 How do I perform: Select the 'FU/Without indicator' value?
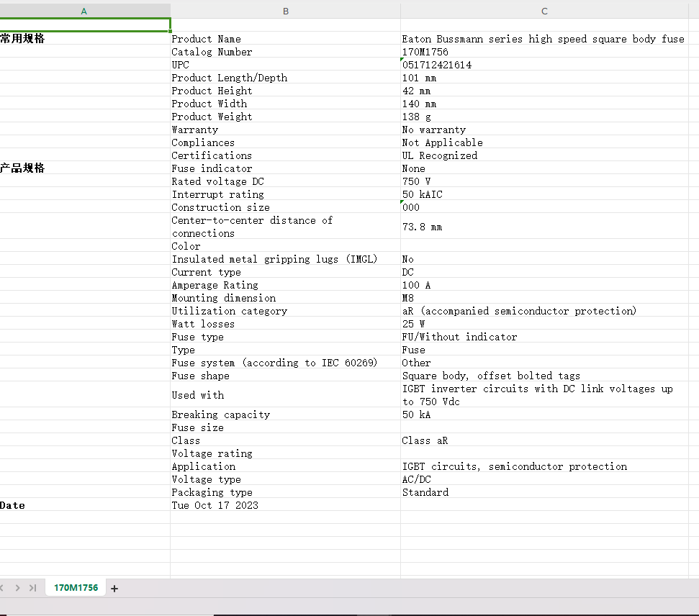pyautogui.click(x=544, y=337)
